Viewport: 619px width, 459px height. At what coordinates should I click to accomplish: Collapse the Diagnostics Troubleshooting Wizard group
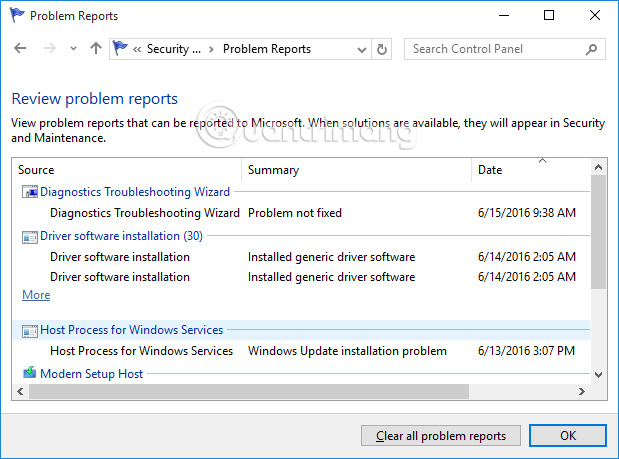click(135, 192)
